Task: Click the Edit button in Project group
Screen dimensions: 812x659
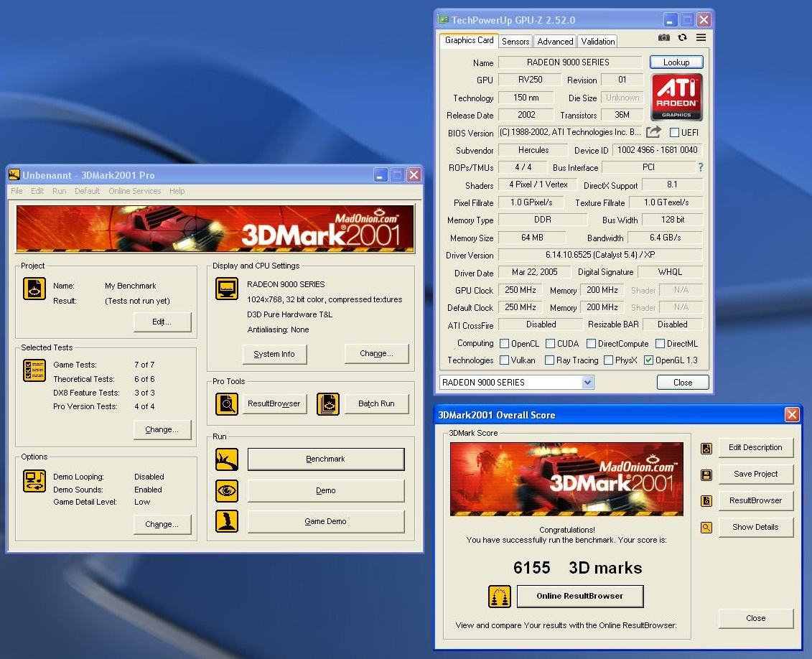Action: pos(162,322)
